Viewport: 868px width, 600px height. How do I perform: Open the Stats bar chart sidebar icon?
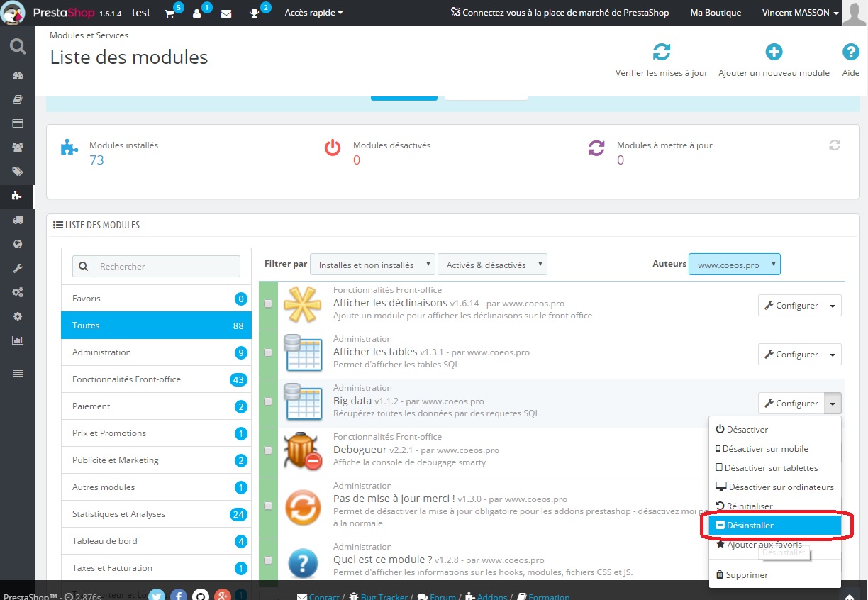tap(18, 340)
